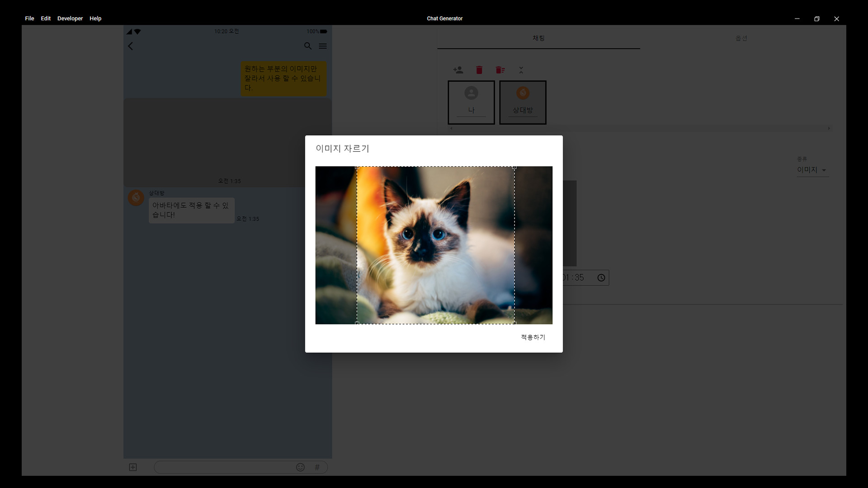Click the emoji smiley icon in the message bar

[300, 467]
